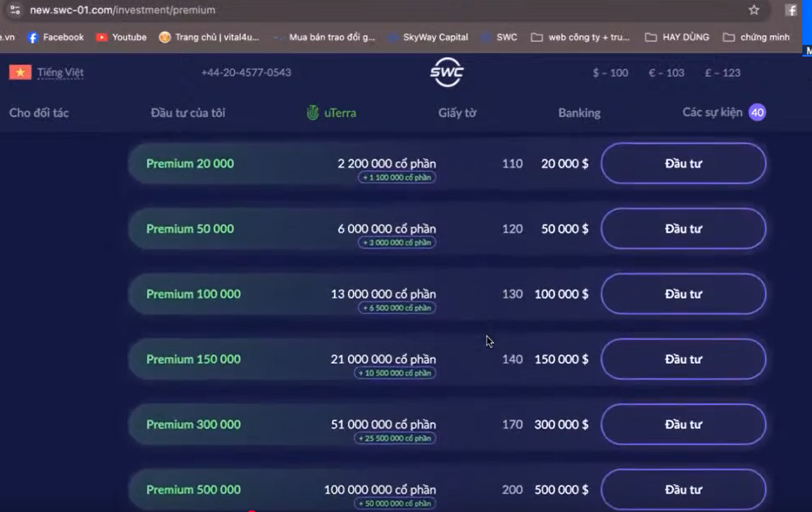
Task: Click the phone number +44-20-4577-0543
Action: pyautogui.click(x=246, y=72)
